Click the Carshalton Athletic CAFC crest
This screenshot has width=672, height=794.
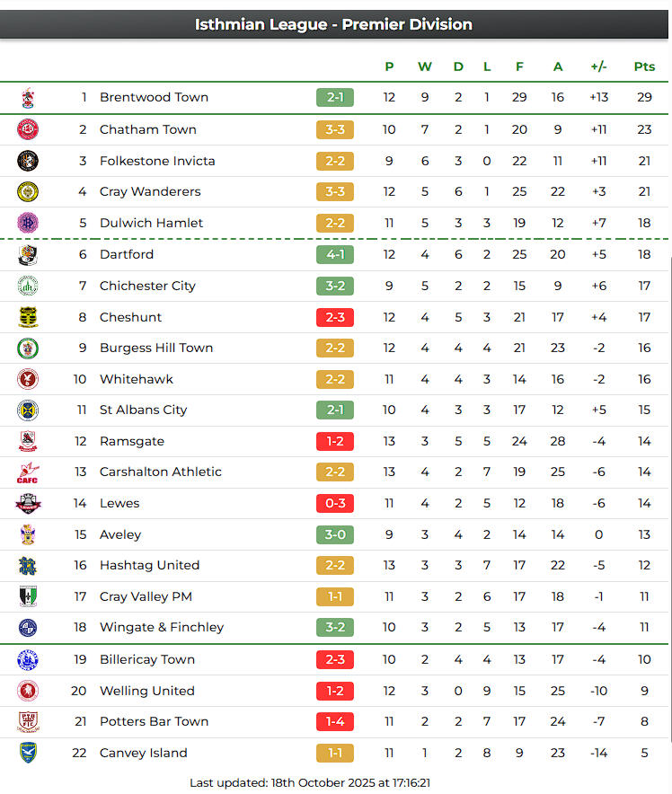click(28, 472)
